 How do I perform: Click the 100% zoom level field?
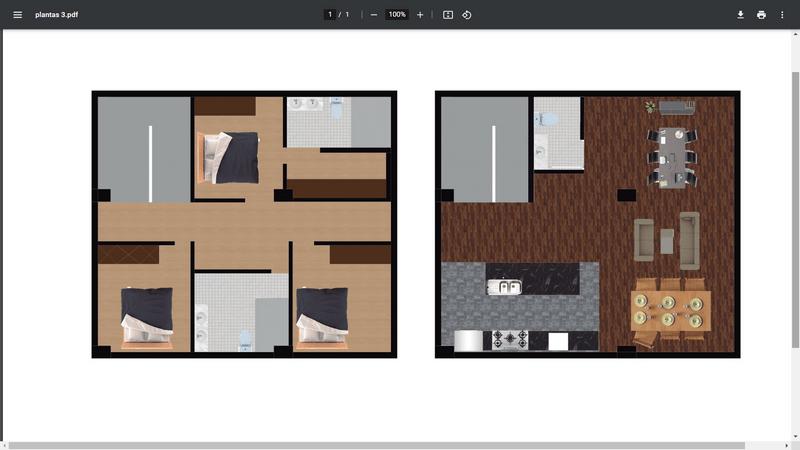pyautogui.click(x=397, y=15)
